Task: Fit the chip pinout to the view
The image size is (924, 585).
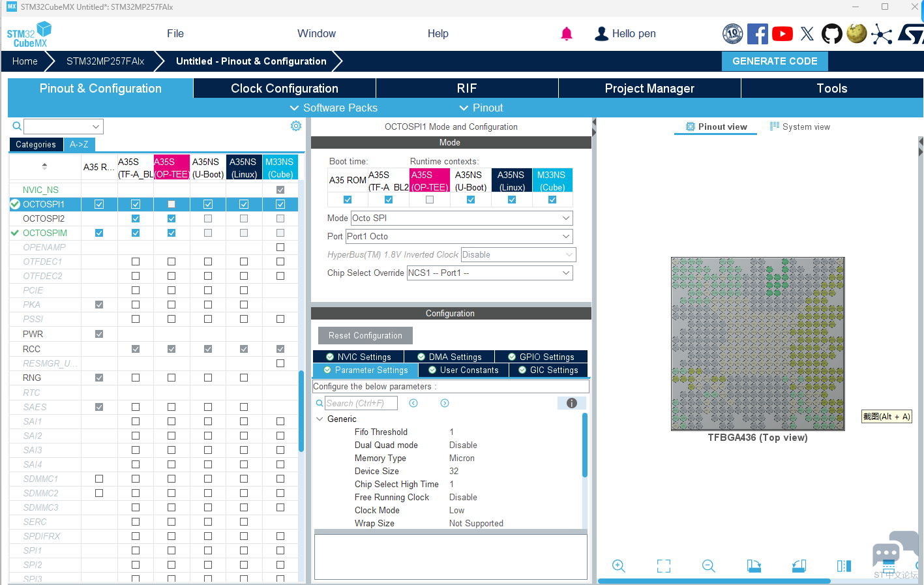Action: pos(664,566)
